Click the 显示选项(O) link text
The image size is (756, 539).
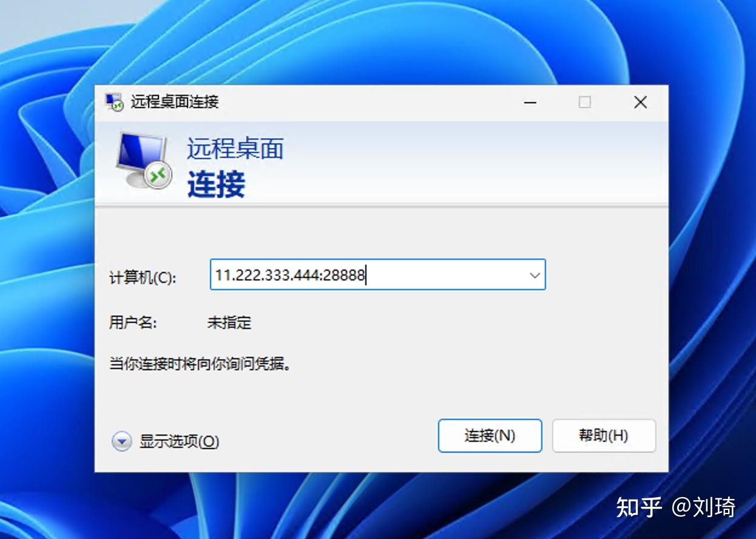click(x=179, y=442)
